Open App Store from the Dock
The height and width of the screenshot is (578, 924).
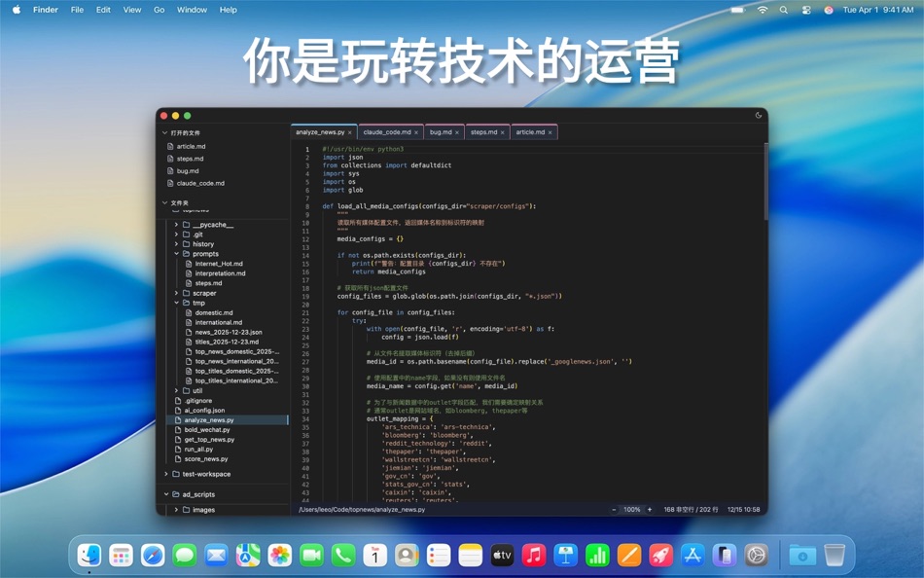(x=693, y=555)
